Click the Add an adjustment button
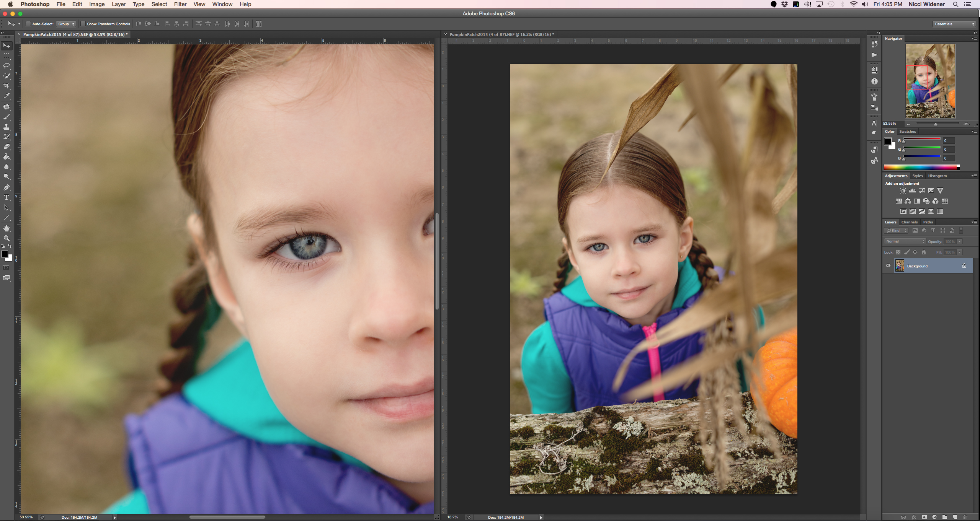This screenshot has height=521, width=980. tap(903, 183)
